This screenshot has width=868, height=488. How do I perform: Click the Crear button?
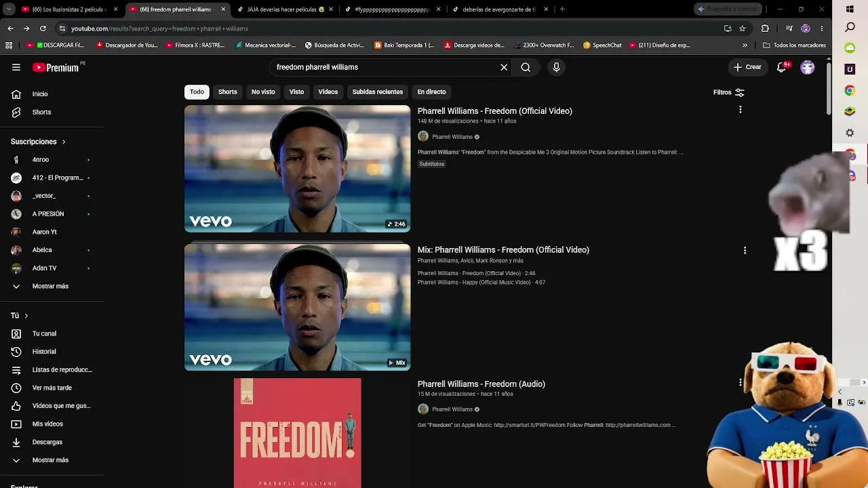coord(747,67)
